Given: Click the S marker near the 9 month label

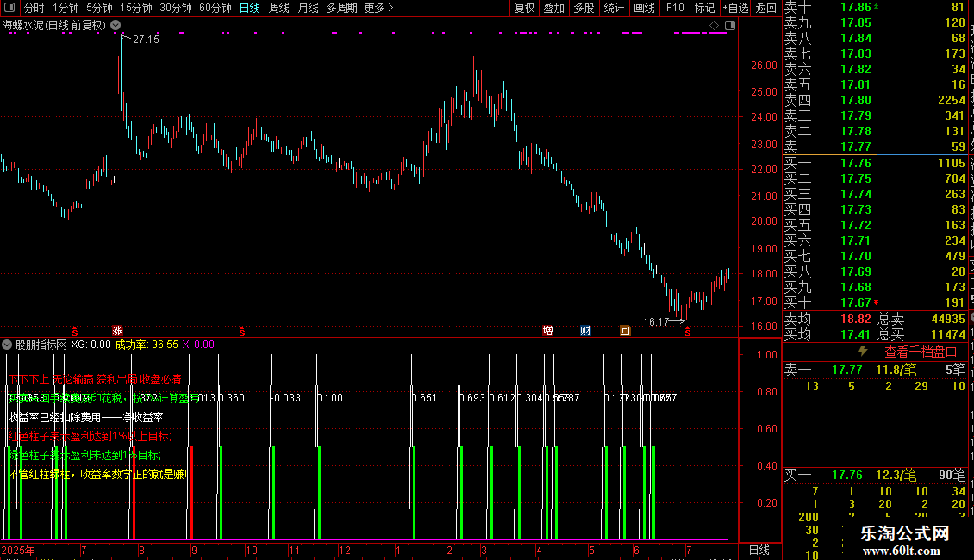Looking at the screenshot, I should pos(242,333).
